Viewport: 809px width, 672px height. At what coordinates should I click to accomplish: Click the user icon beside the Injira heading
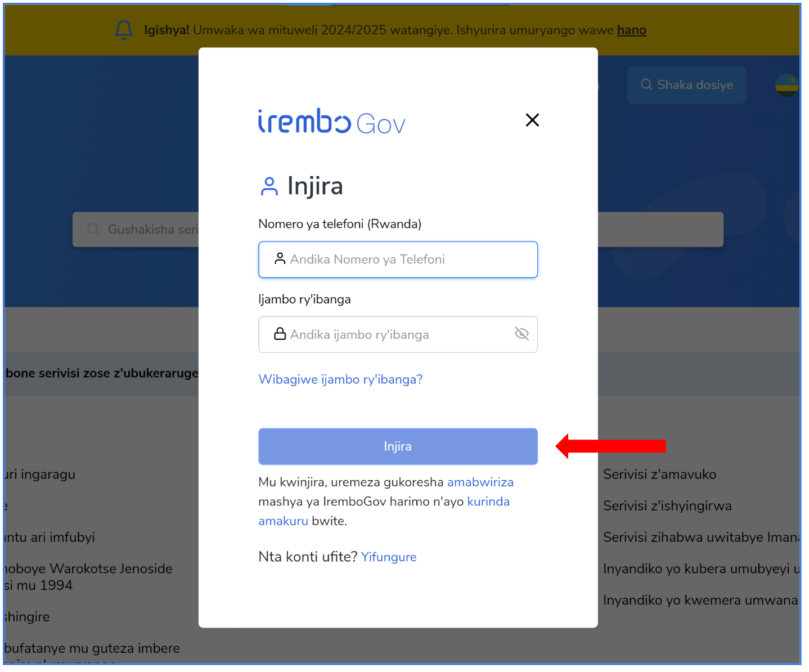(x=269, y=186)
